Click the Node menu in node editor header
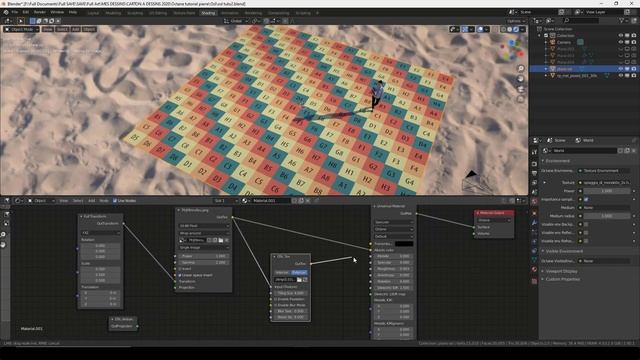 (x=104, y=201)
